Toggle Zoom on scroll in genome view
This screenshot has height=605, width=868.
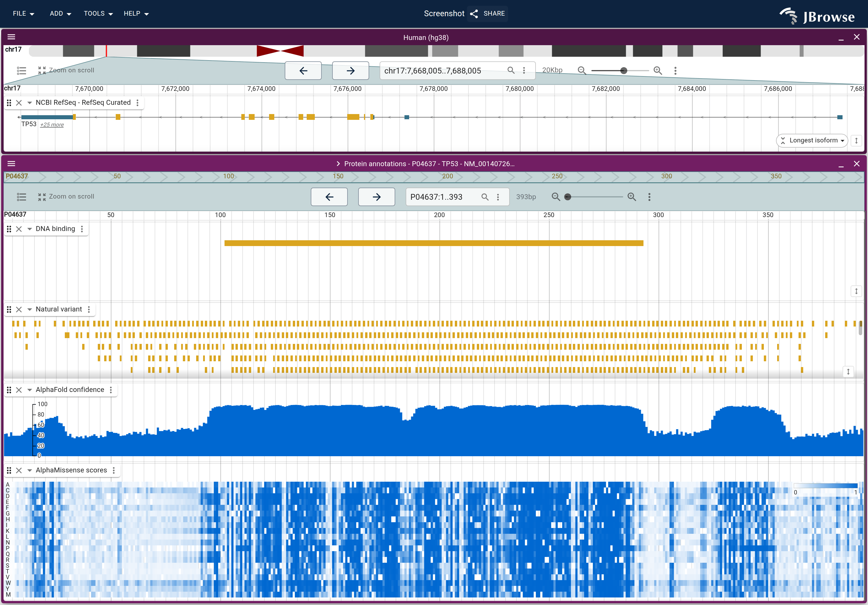(x=66, y=70)
